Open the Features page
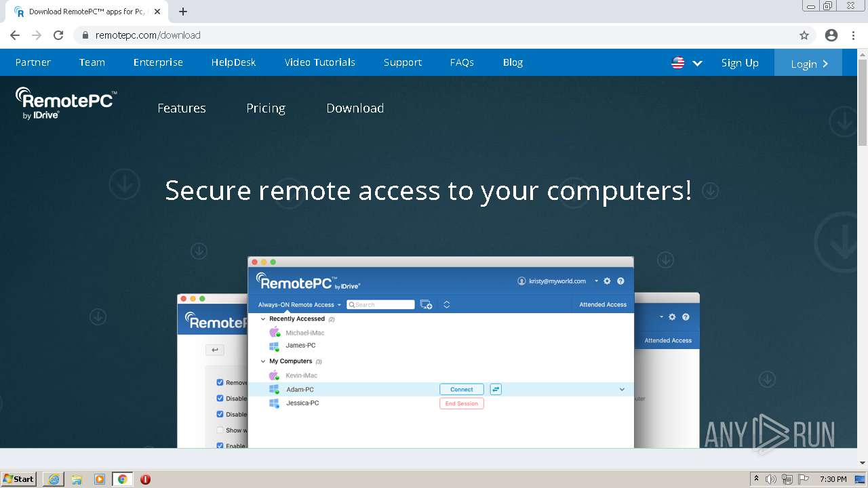Screen dimensions: 868x488 182,108
